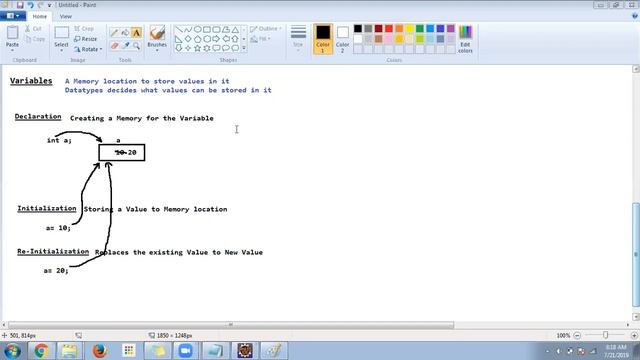This screenshot has height=360, width=640.
Task: Select the Fill with color bucket tool
Action: coord(125,33)
